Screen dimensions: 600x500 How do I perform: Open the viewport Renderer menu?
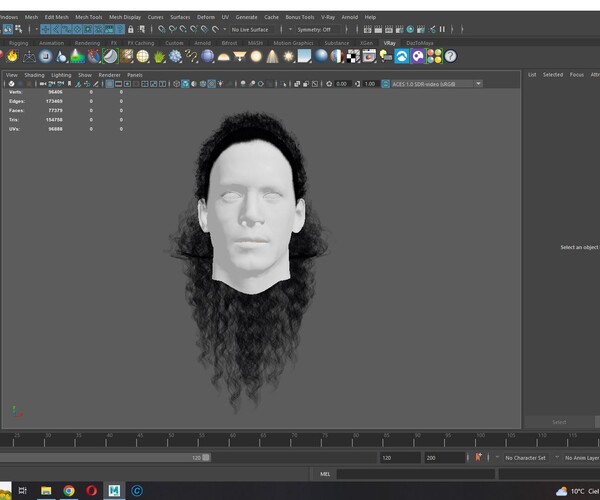(109, 75)
